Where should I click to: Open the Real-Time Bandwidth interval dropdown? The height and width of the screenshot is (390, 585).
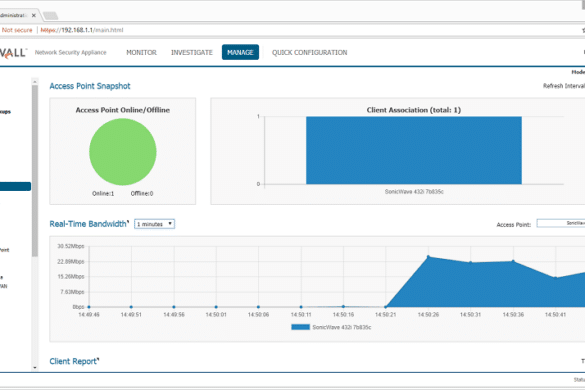(x=154, y=224)
